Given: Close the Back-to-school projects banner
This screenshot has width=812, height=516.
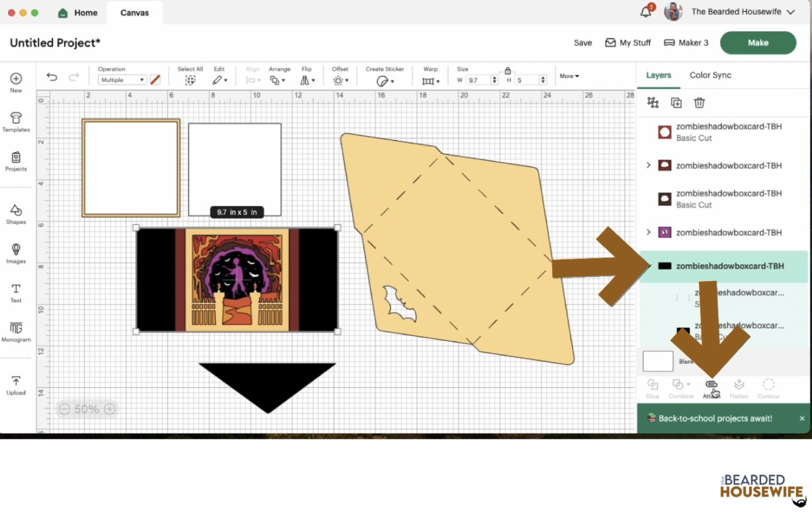Looking at the screenshot, I should point(802,418).
